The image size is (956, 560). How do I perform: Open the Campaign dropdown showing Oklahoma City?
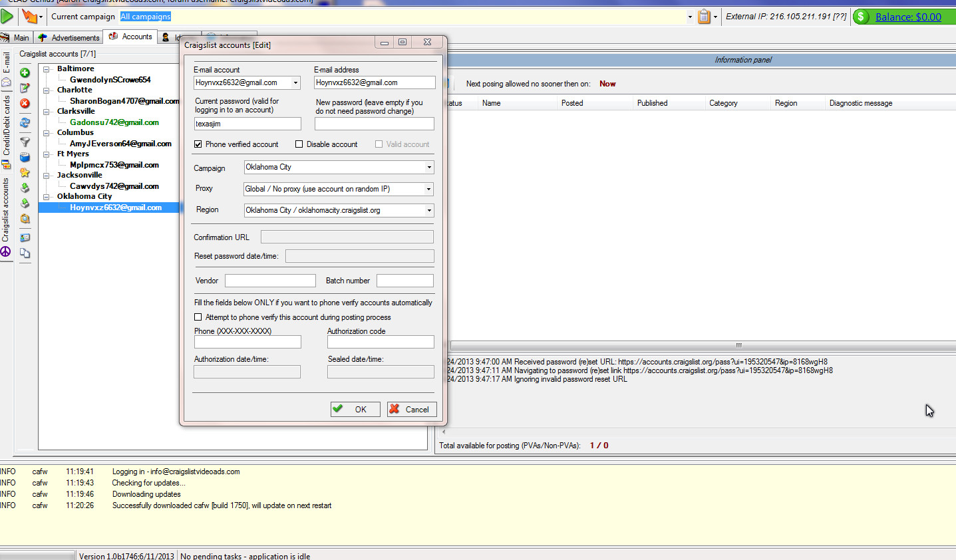click(x=429, y=167)
